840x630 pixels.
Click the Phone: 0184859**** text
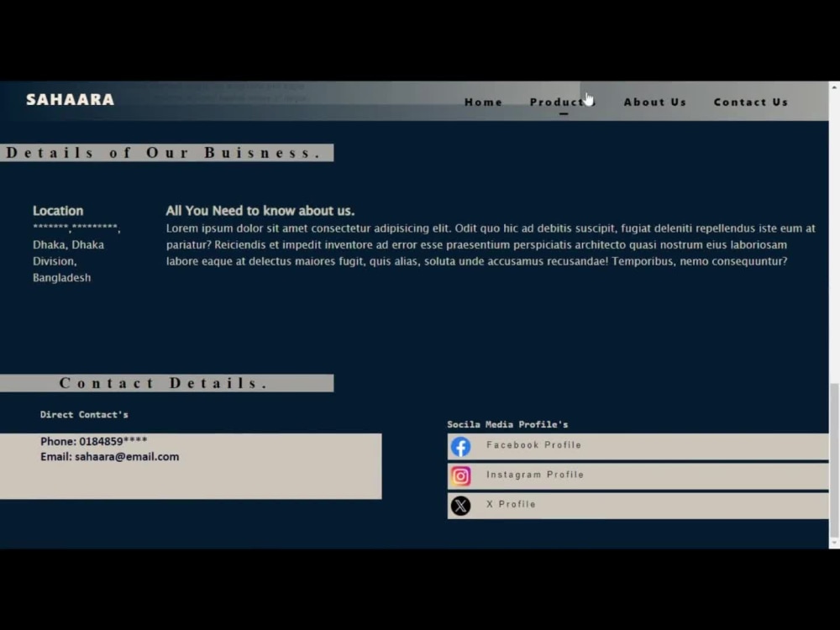[x=94, y=442]
